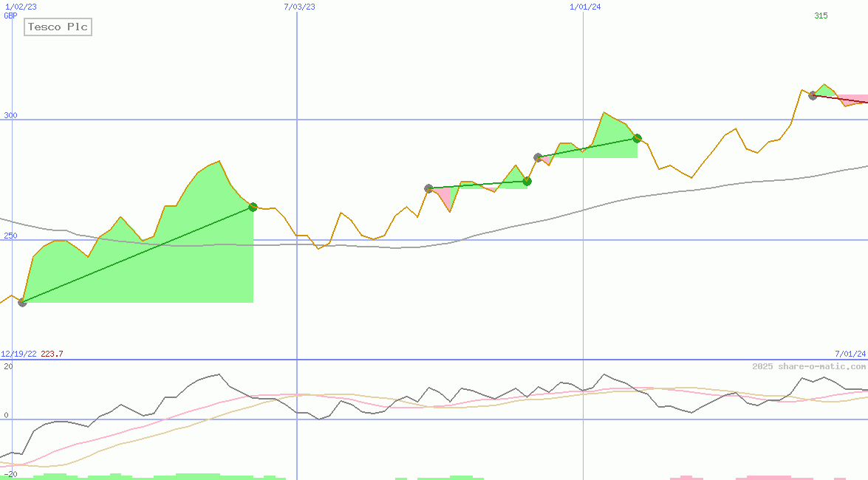The image size is (868, 480).
Task: Click the green 315 price value
Action: click(x=821, y=16)
